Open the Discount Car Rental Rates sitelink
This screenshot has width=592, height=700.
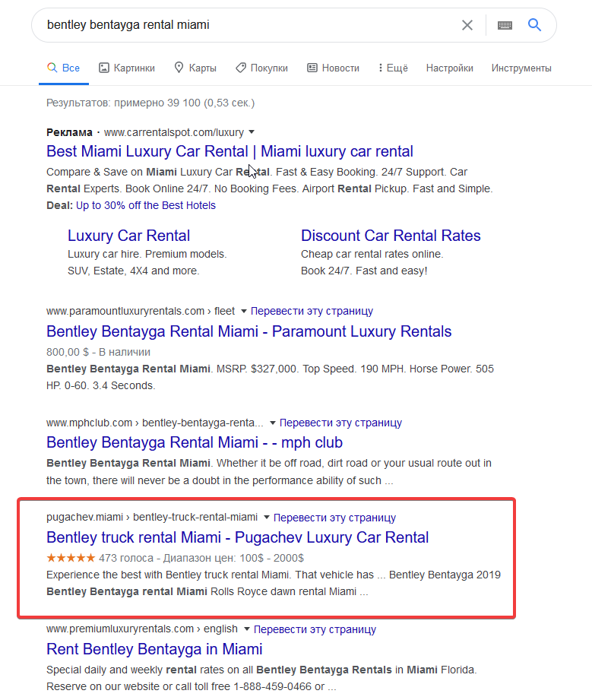[391, 236]
